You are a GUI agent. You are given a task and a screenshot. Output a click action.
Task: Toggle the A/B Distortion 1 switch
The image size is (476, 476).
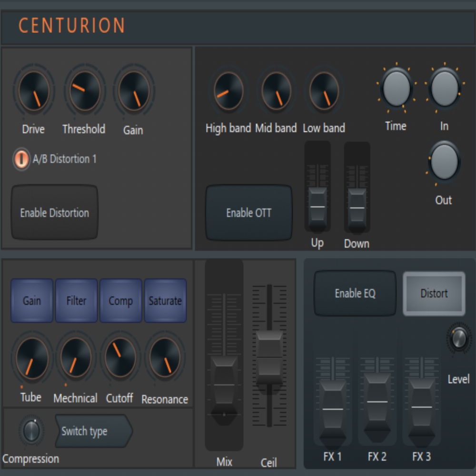[x=21, y=159]
